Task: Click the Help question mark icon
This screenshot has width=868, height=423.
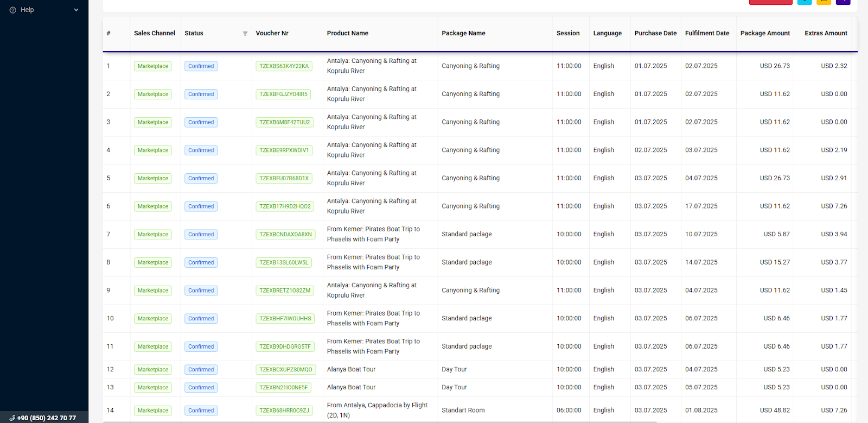Action: (x=13, y=10)
